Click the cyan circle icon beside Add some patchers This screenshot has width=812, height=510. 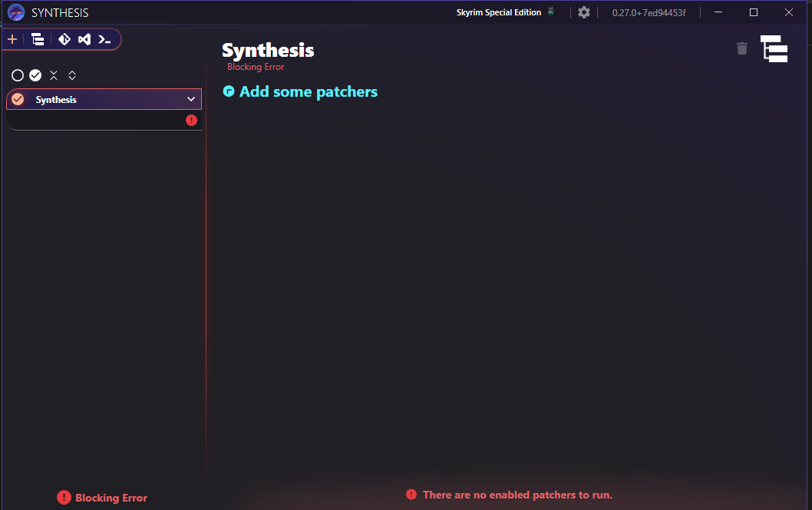(x=229, y=91)
